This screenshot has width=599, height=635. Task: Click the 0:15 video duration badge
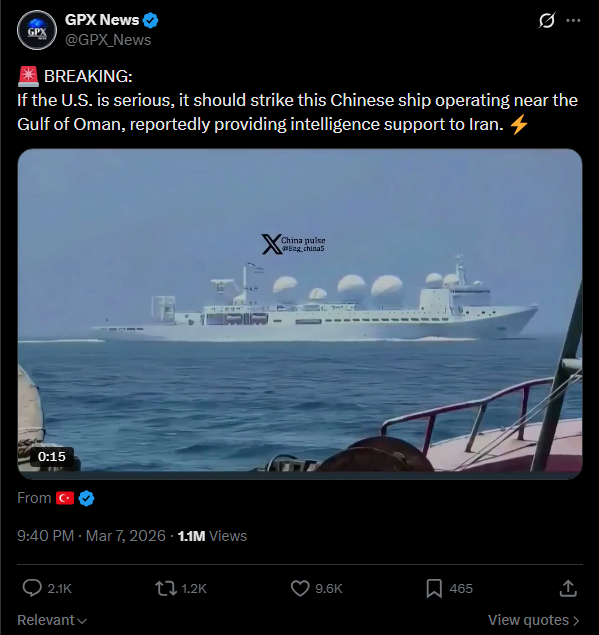(51, 456)
